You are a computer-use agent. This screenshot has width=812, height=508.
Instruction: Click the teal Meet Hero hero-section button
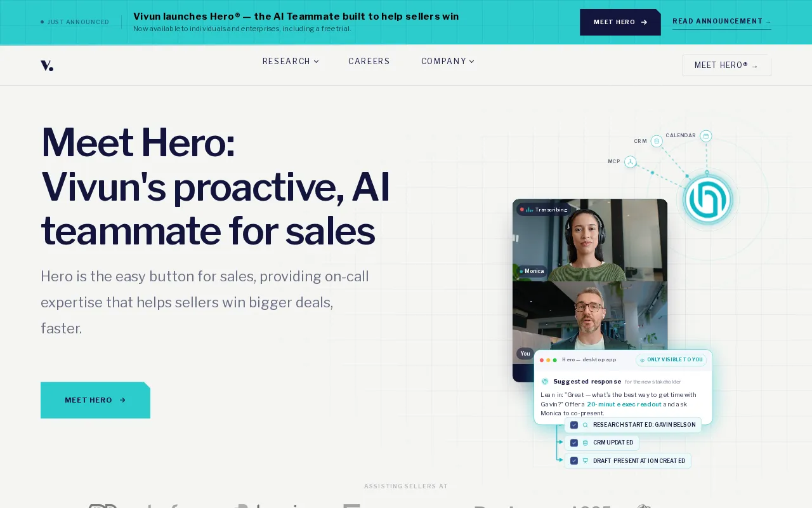(x=95, y=400)
